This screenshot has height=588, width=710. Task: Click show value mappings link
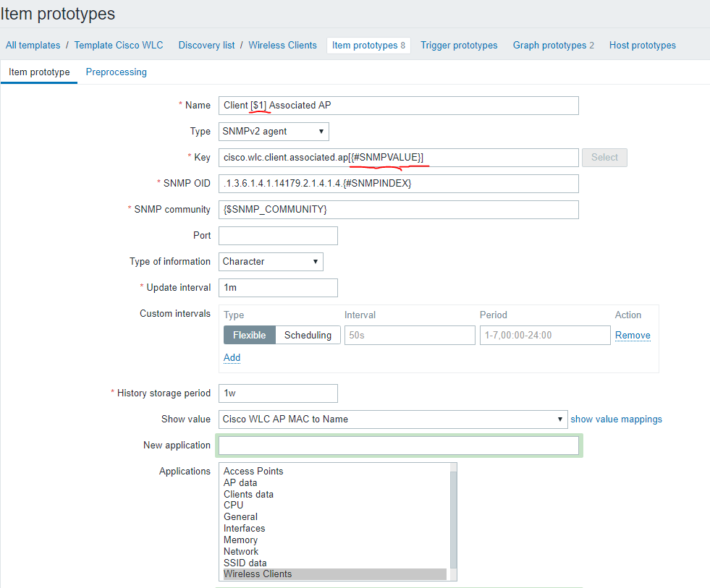tap(616, 419)
